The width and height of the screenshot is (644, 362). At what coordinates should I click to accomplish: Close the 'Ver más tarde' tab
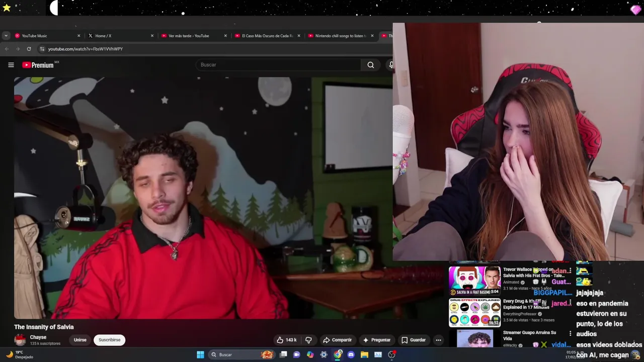pyautogui.click(x=225, y=36)
